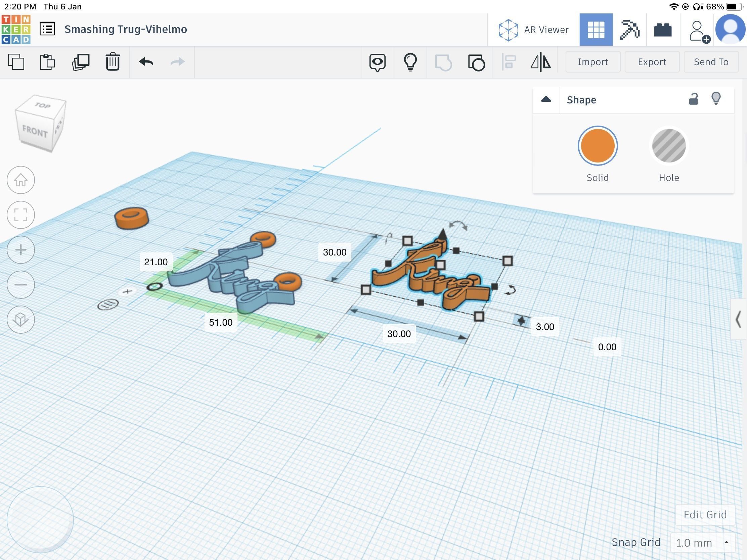
Task: Delete the selected shape with trash icon
Action: pos(113,62)
